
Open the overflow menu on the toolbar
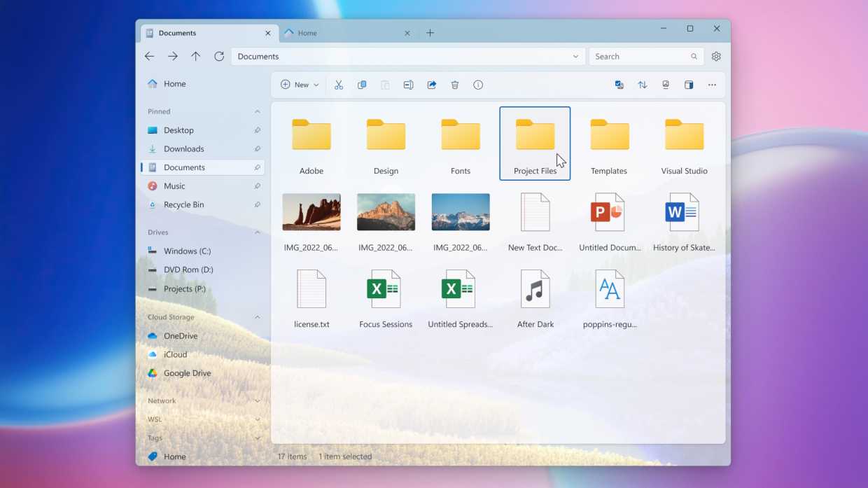(712, 85)
